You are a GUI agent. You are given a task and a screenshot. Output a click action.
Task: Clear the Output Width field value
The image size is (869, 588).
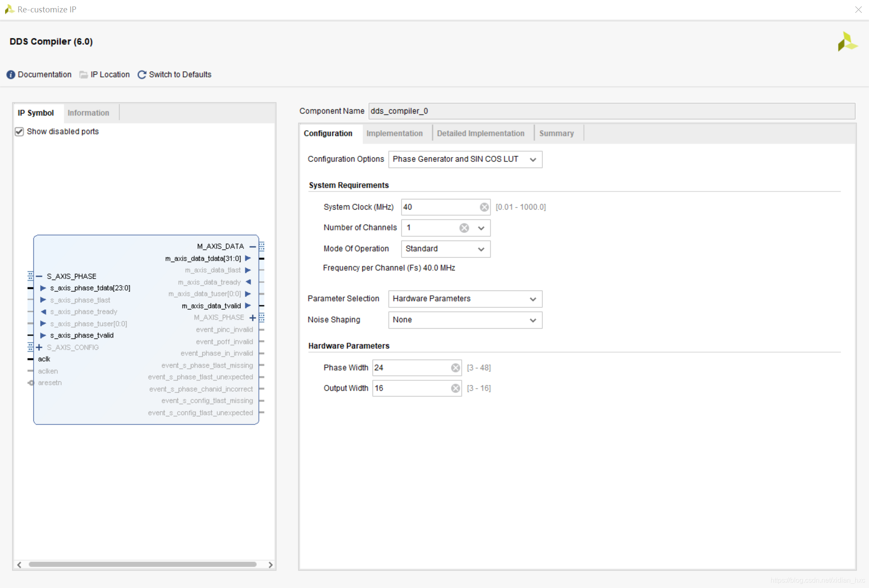[x=455, y=388]
